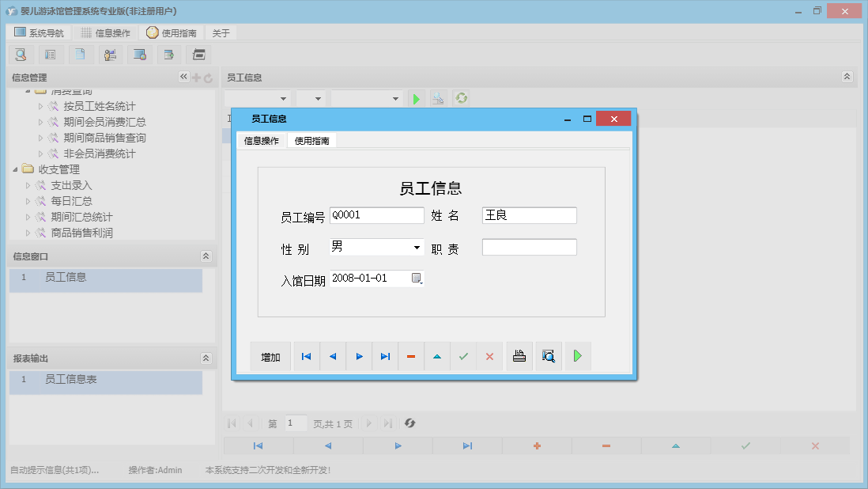868x489 pixels.
Task: Collapse the 信息窗口 panel
Action: pos(206,256)
